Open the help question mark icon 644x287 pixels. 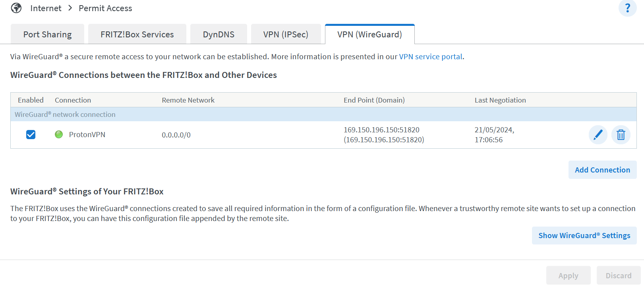click(x=627, y=8)
